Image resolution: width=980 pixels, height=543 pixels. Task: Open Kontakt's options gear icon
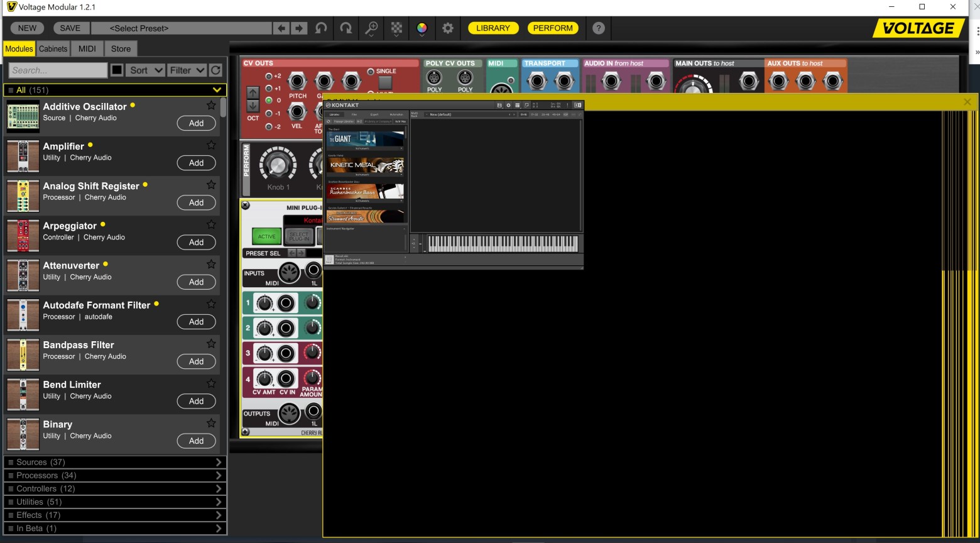point(509,105)
